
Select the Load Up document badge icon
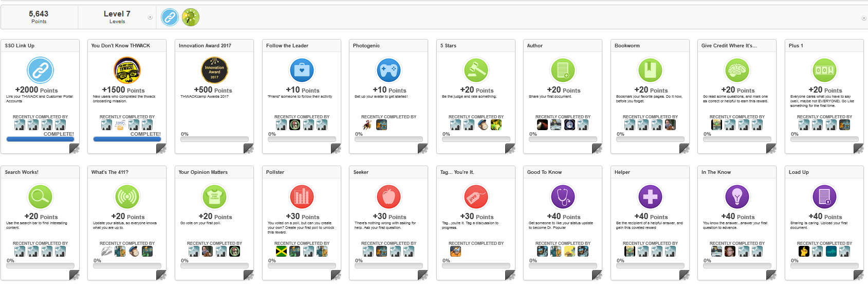pos(824,196)
